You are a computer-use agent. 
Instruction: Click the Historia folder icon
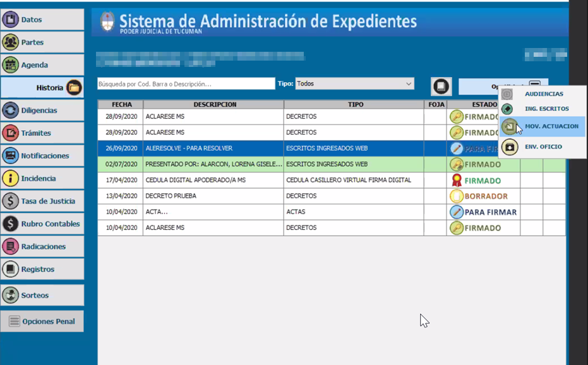click(x=75, y=88)
